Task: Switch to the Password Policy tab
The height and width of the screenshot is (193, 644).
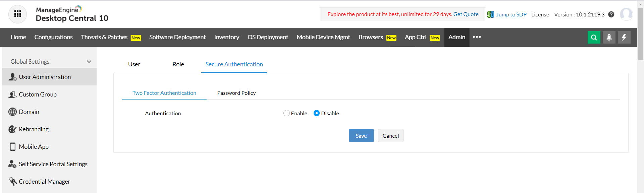Action: [236, 93]
